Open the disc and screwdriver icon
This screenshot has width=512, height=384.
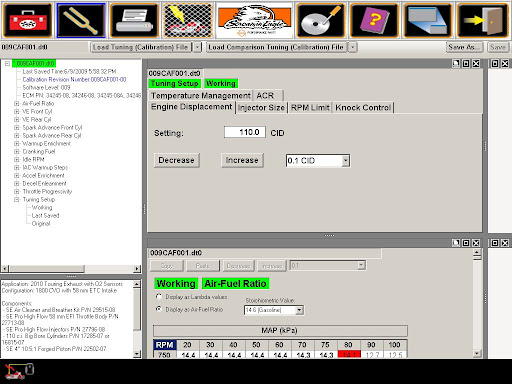coord(321,21)
